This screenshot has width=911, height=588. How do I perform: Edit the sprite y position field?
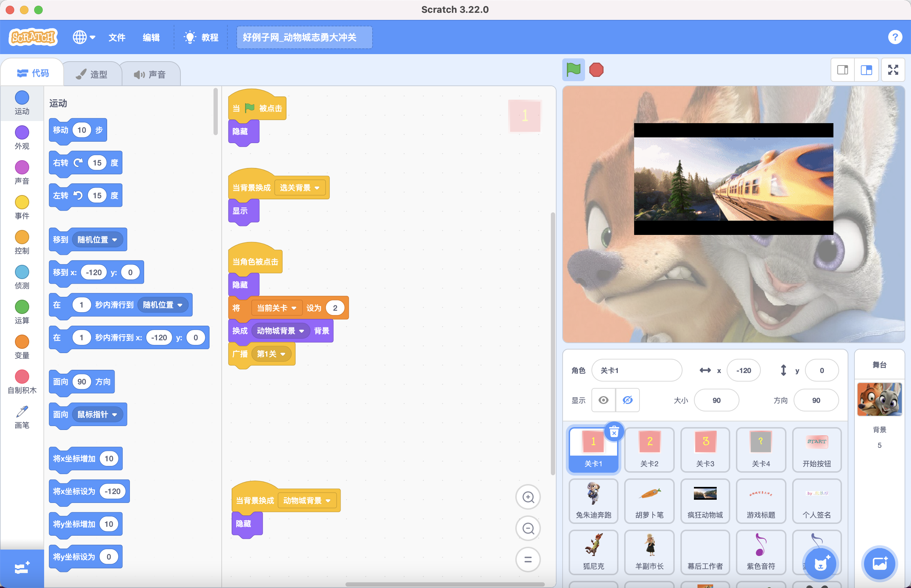[821, 370]
